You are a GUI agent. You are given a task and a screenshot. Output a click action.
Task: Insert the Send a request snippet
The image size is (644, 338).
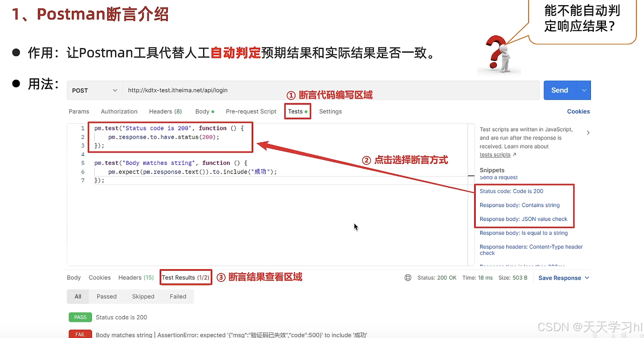(499, 177)
